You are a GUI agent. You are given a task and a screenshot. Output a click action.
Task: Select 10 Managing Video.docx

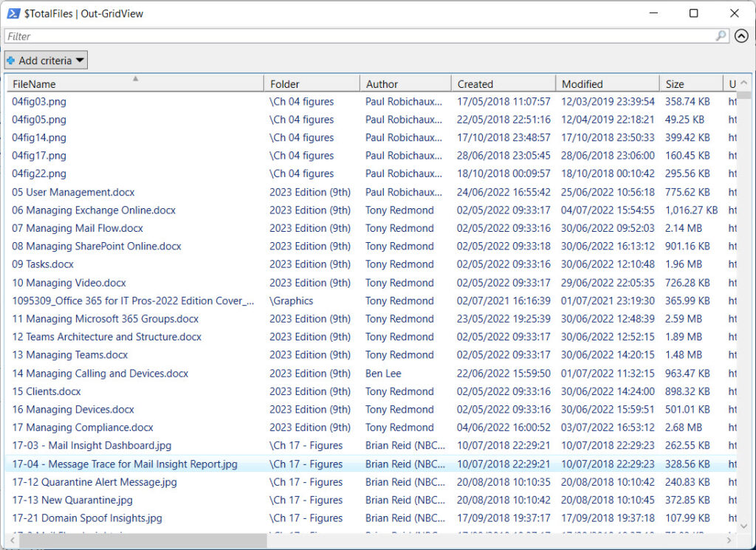point(69,283)
